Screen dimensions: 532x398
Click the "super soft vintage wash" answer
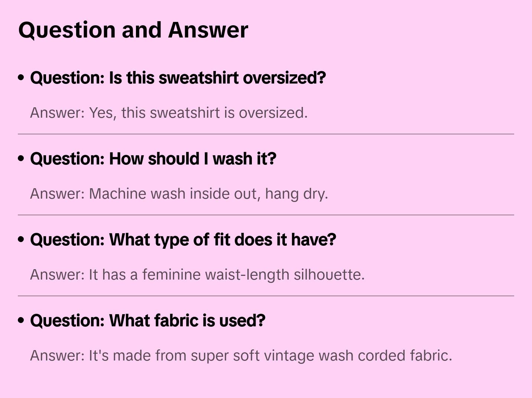tap(241, 356)
